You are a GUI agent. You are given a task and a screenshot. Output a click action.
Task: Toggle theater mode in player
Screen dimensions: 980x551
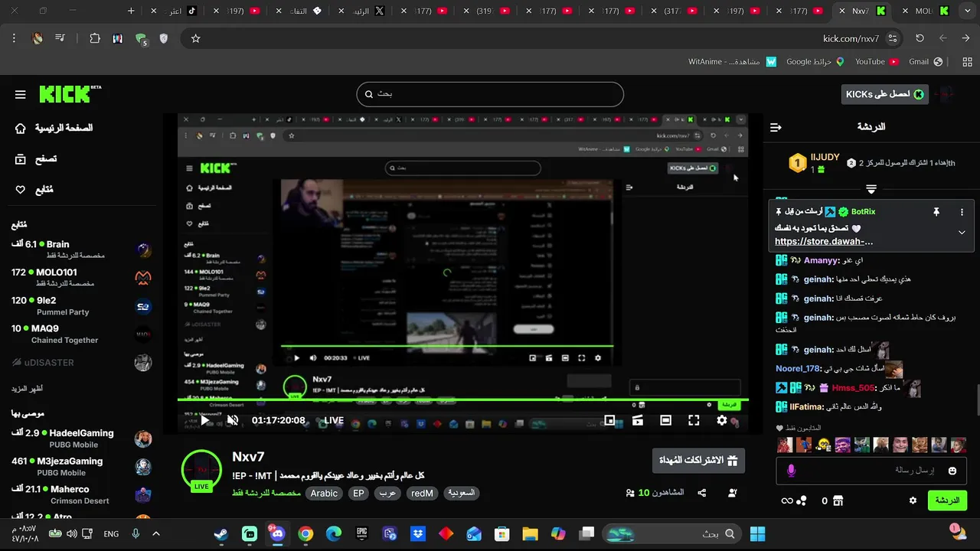(665, 420)
